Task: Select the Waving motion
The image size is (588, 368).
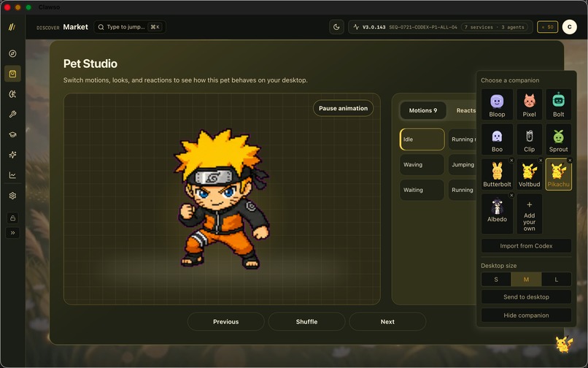Action: (x=422, y=164)
